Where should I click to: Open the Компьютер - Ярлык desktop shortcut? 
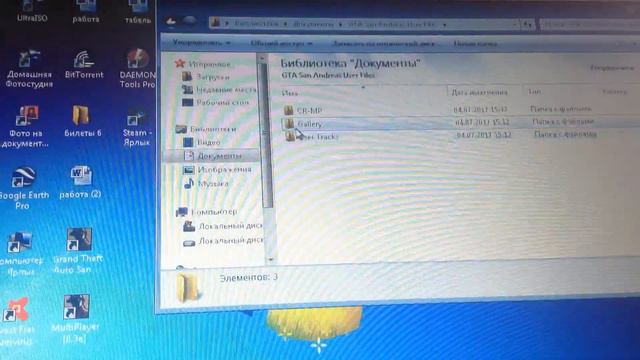pyautogui.click(x=20, y=253)
